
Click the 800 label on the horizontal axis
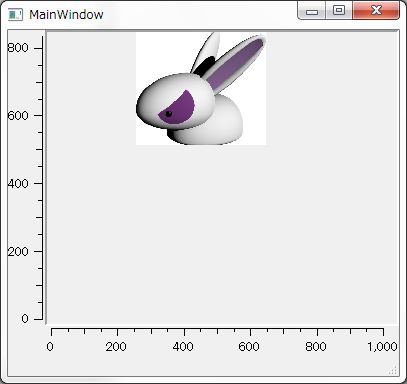(x=316, y=347)
